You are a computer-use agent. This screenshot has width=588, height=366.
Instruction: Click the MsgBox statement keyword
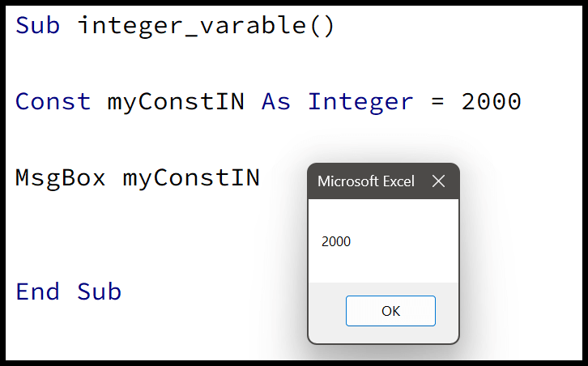point(61,178)
